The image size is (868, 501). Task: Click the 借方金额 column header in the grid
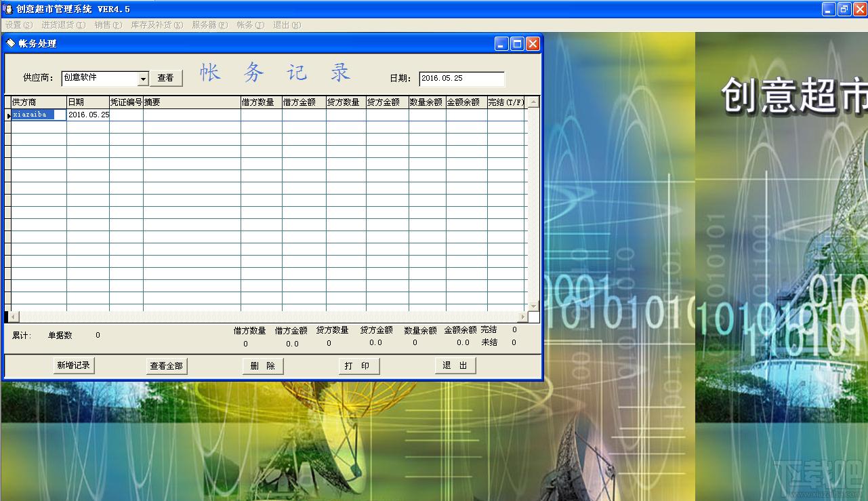click(304, 102)
